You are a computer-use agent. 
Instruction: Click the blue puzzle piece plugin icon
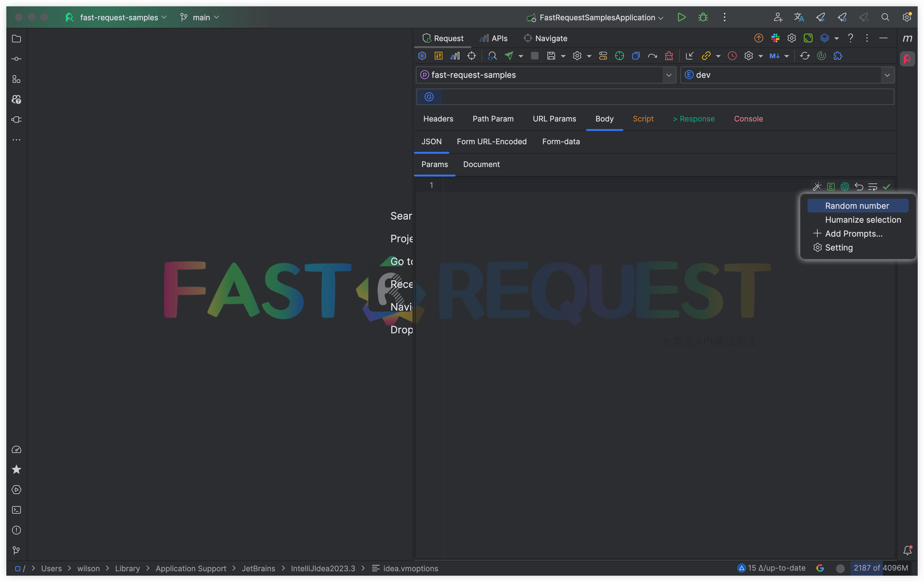point(838,56)
